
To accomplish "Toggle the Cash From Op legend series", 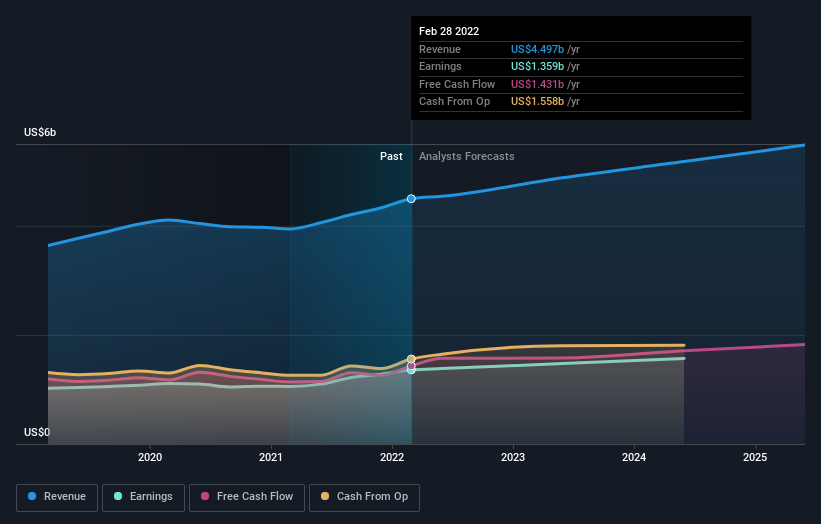I will click(x=364, y=497).
